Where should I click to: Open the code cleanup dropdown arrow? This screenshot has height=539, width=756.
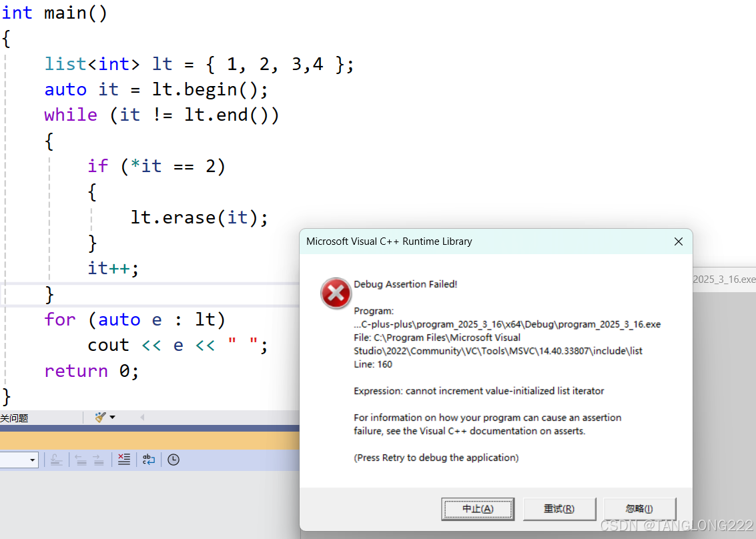112,417
